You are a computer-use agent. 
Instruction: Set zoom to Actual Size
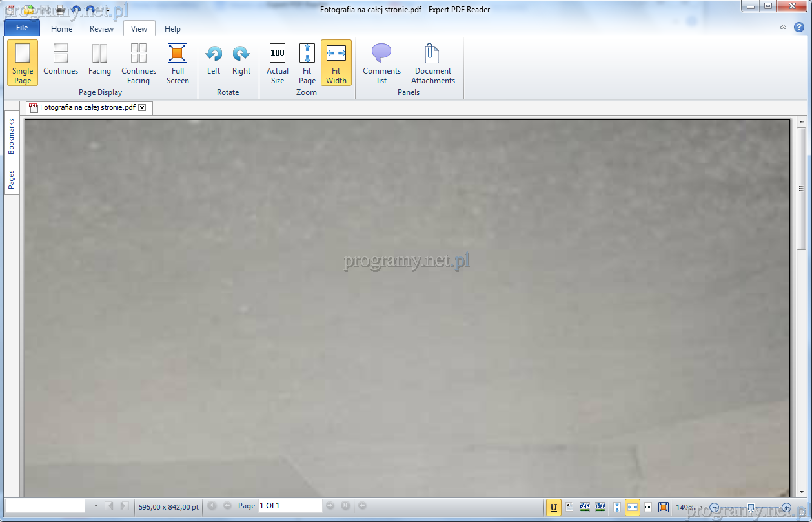tap(278, 63)
